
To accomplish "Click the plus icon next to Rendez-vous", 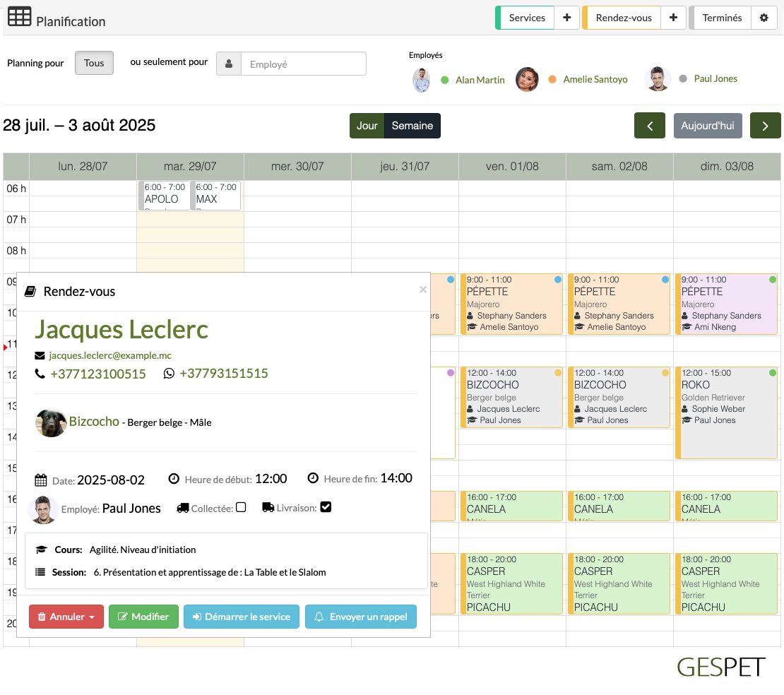I will point(673,18).
